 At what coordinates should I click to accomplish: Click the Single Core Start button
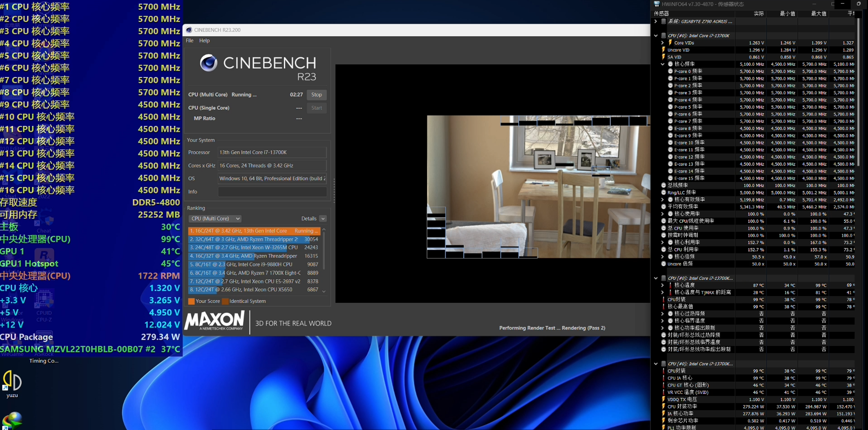click(317, 108)
